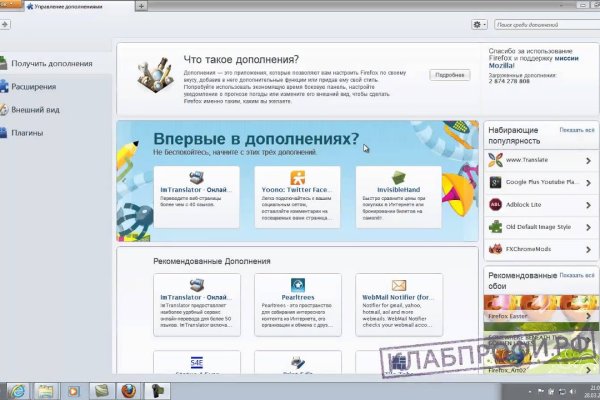Image resolution: width=600 pixels, height=400 pixels.
Task: Click the Google Plus Youtube add-on icon
Action: [495, 182]
